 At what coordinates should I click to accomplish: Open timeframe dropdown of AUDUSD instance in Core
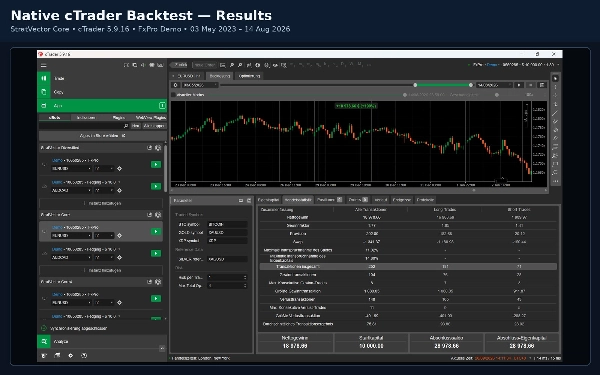coord(104,257)
